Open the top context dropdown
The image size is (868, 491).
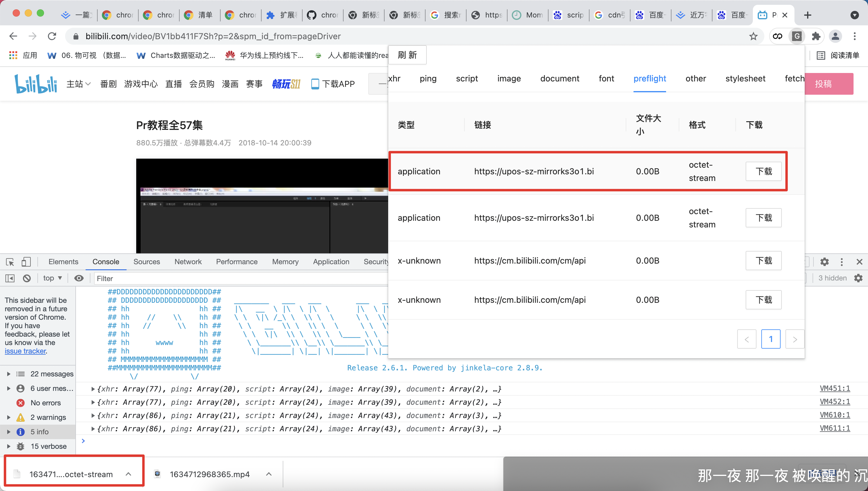pyautogui.click(x=52, y=278)
